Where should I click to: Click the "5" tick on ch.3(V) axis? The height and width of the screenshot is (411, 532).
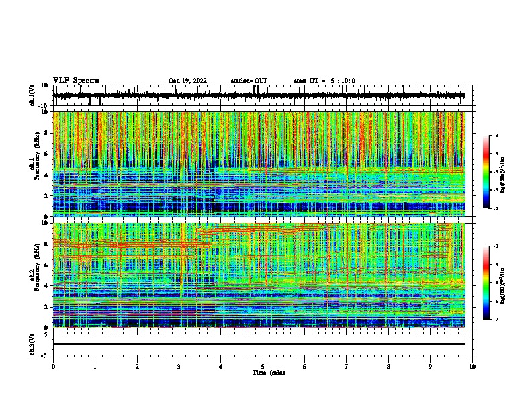[47, 334]
